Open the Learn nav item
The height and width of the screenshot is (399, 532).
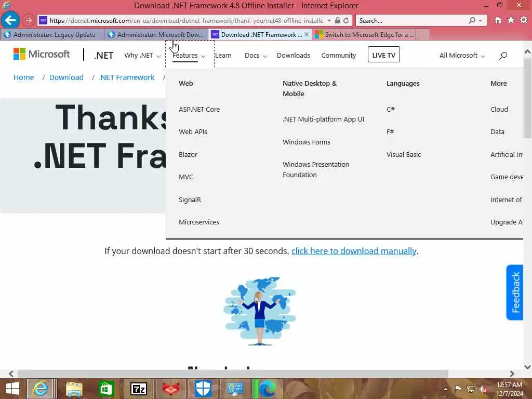click(223, 55)
